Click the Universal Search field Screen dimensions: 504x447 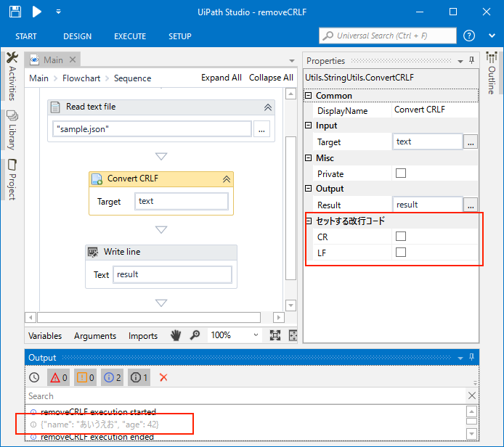click(388, 36)
